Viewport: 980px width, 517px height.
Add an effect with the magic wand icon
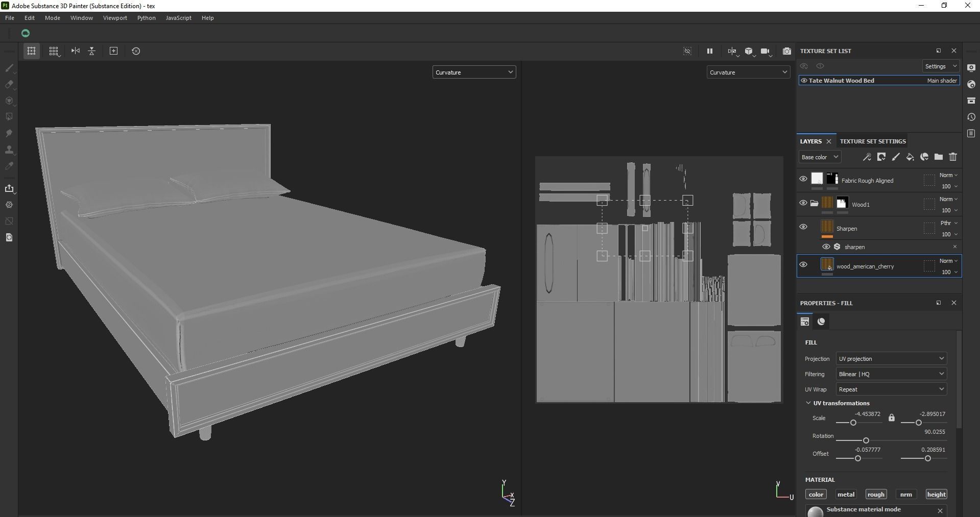(867, 157)
